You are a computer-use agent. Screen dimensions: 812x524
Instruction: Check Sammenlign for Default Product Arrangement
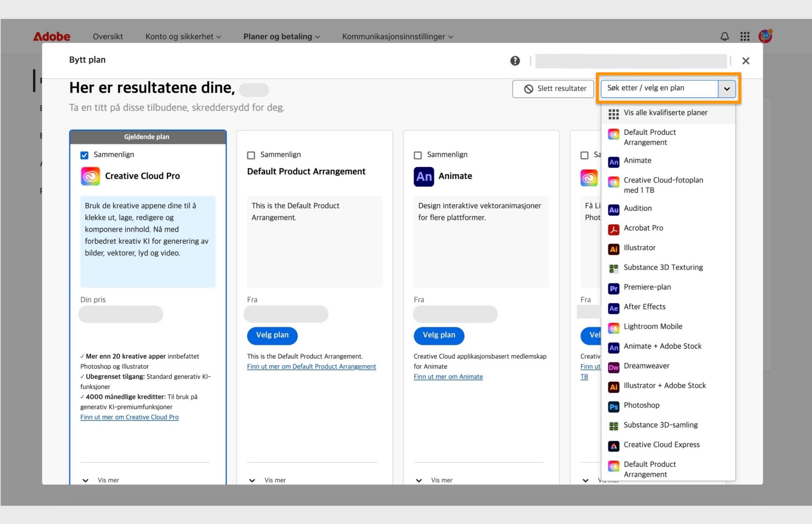(x=251, y=155)
